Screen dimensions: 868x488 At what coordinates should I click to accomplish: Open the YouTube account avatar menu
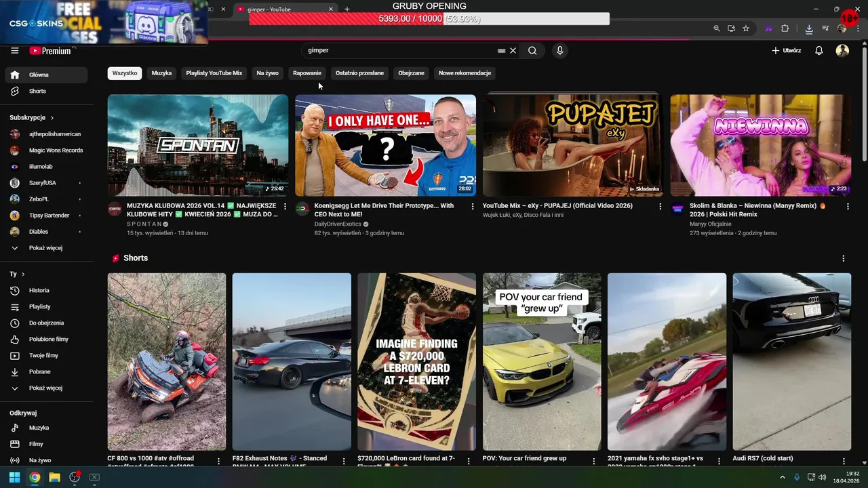(x=842, y=50)
